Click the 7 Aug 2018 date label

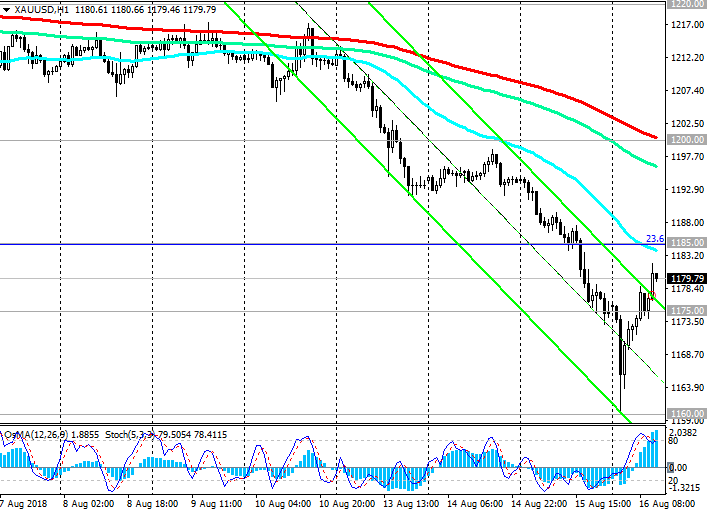tap(23, 503)
